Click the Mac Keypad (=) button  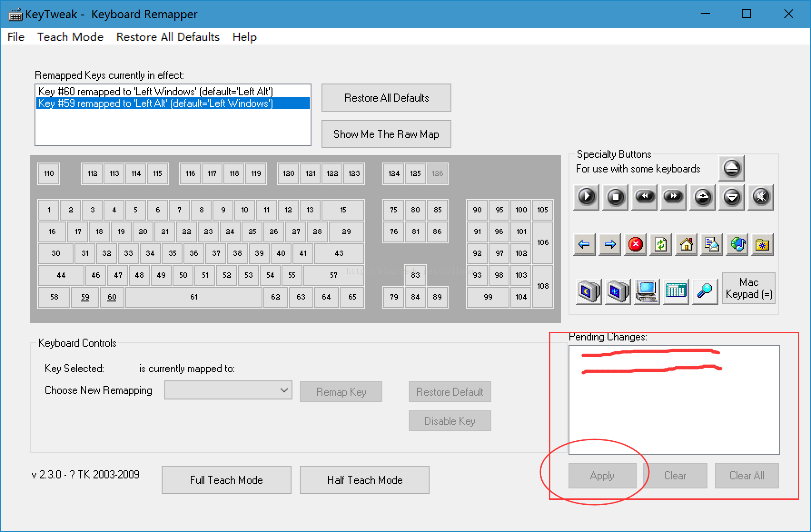(749, 288)
